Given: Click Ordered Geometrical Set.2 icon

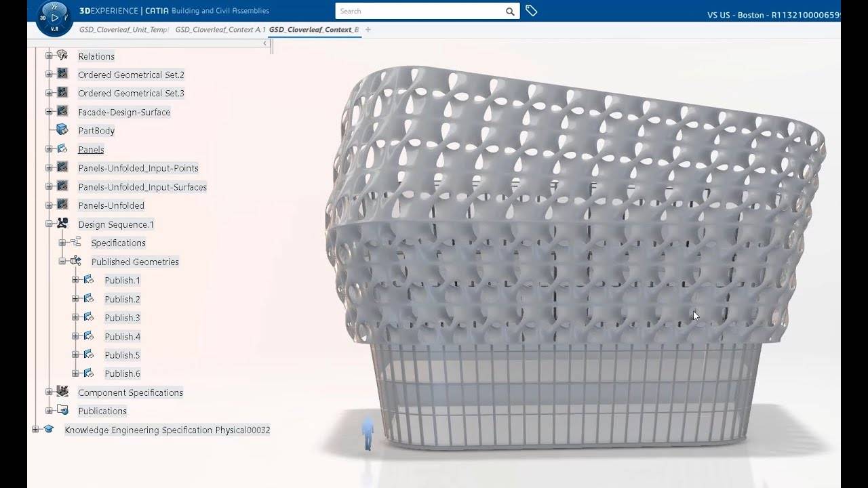Looking at the screenshot, I should (62, 74).
